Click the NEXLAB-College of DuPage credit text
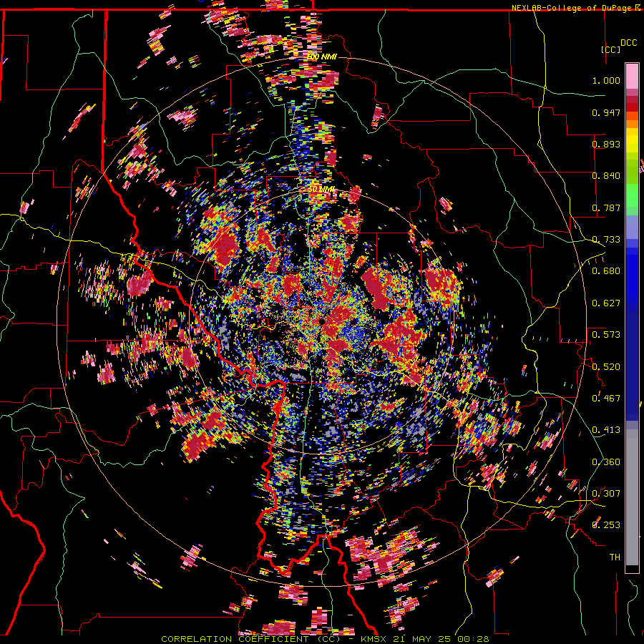 (572, 8)
